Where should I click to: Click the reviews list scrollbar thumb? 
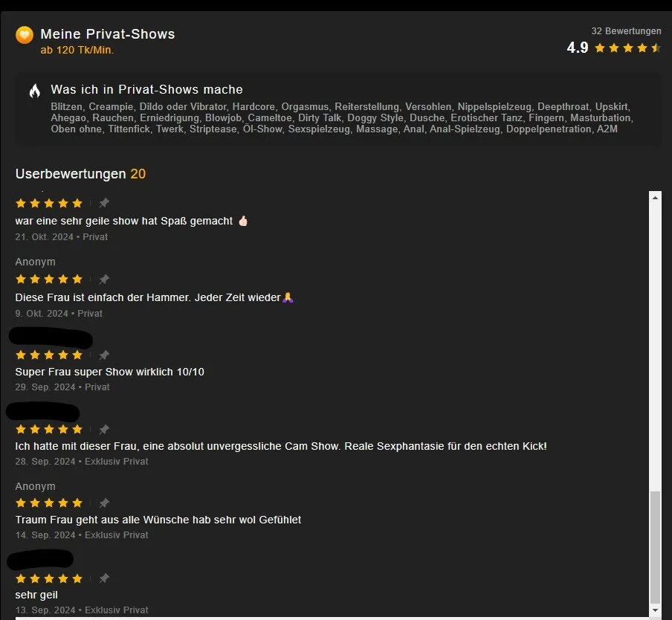pos(655,547)
